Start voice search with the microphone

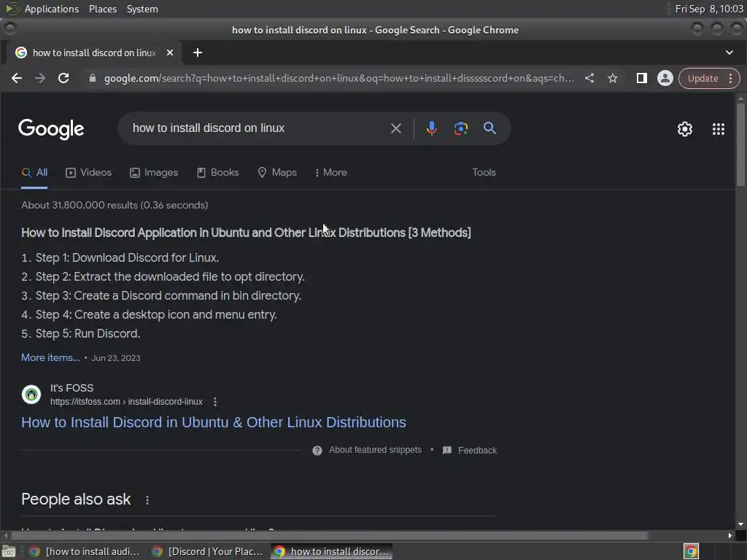[432, 128]
